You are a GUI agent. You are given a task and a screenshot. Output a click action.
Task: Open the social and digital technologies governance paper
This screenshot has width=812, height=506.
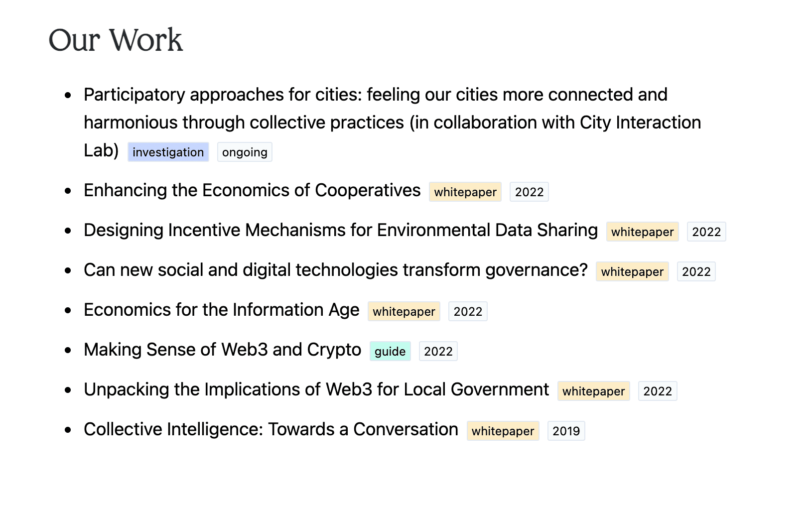tap(335, 270)
